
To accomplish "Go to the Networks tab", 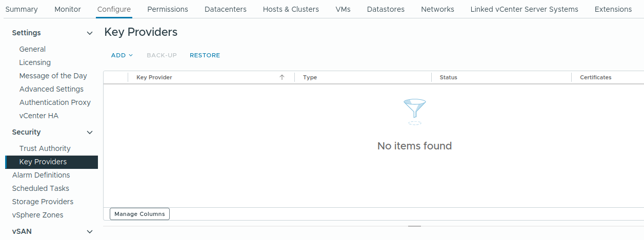I will (437, 9).
